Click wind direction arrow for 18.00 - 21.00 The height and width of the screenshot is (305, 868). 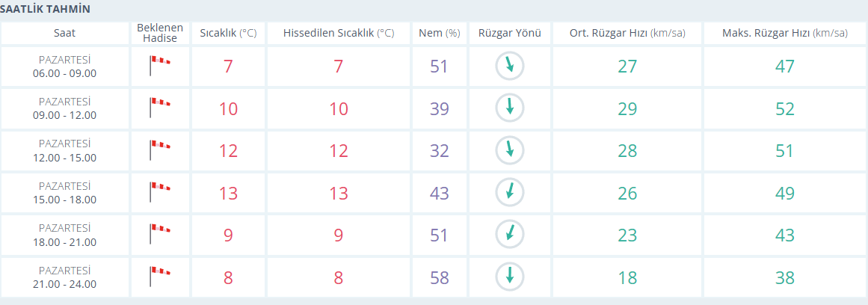coord(510,235)
